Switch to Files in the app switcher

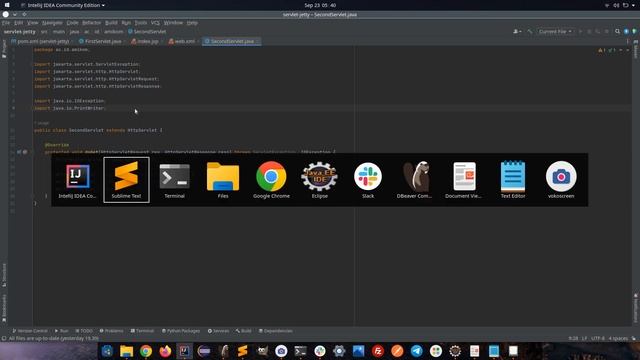[223, 180]
